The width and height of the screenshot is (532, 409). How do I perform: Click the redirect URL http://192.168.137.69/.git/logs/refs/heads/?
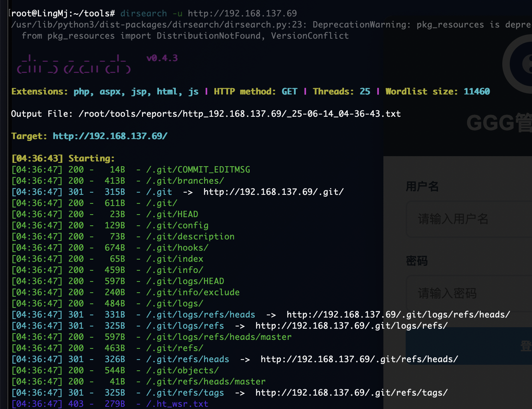pos(398,315)
